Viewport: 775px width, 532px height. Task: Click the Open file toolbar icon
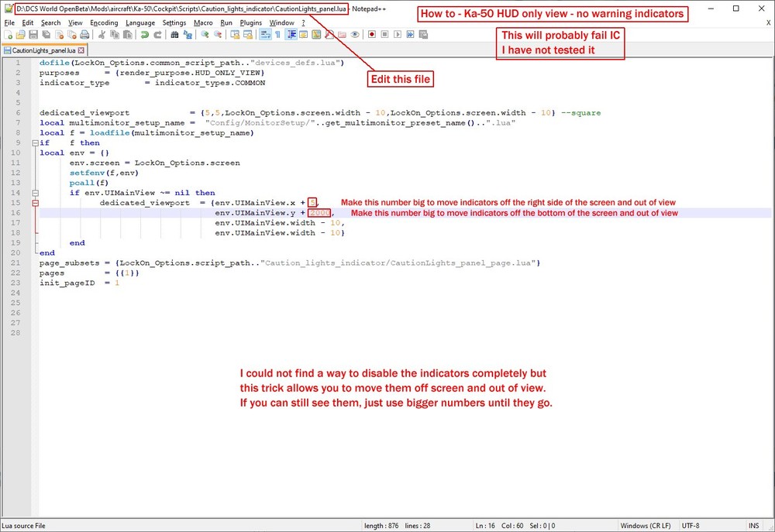(20, 35)
